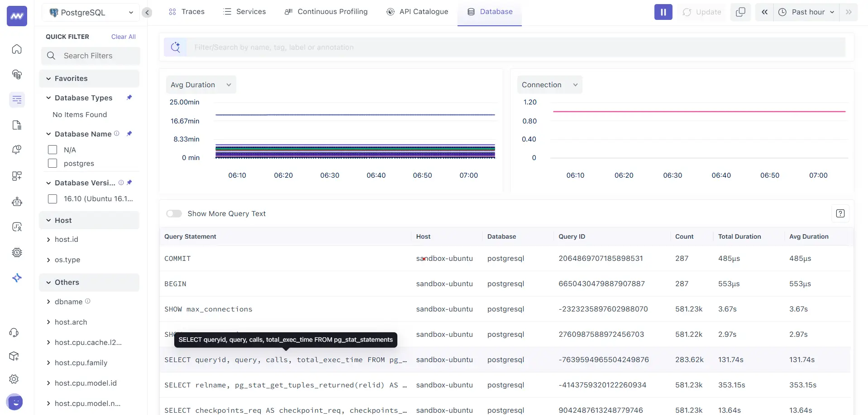Click the copy icon next to Update
Image resolution: width=868 pixels, height=415 pixels.
point(740,12)
